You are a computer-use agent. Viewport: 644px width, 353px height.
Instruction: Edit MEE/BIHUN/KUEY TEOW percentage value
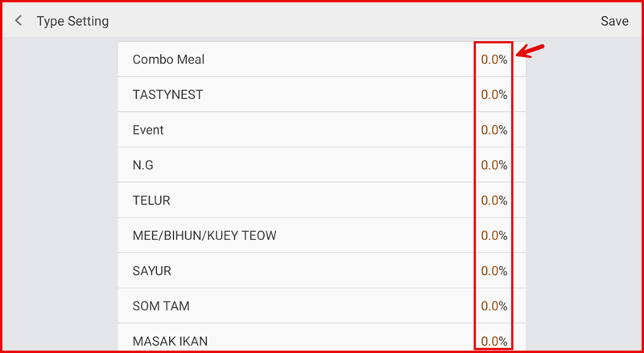tap(493, 235)
